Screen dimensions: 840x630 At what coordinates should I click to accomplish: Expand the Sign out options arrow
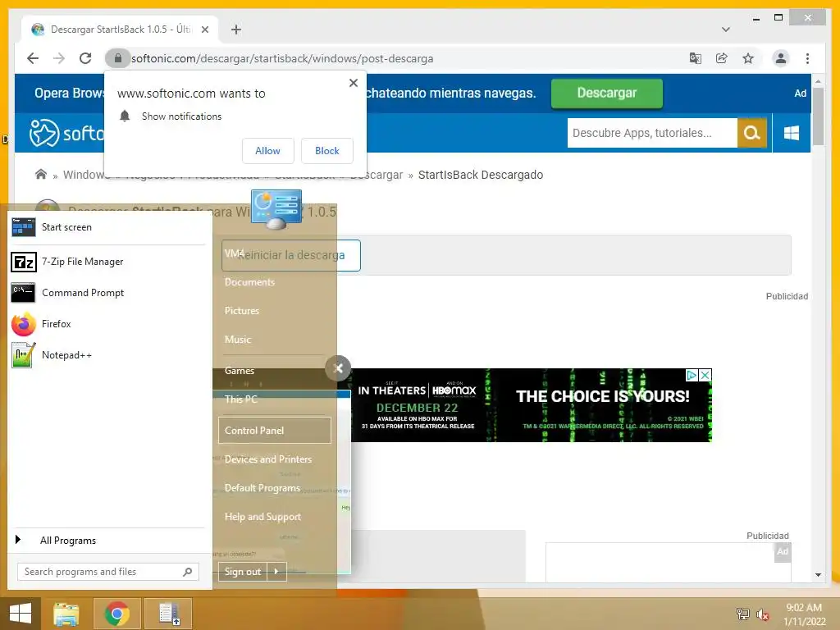pos(276,572)
